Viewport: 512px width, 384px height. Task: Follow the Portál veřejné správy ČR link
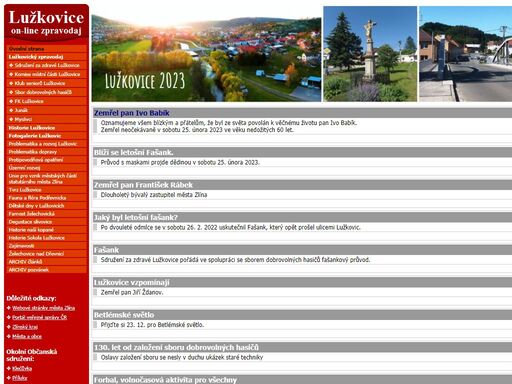point(39,317)
